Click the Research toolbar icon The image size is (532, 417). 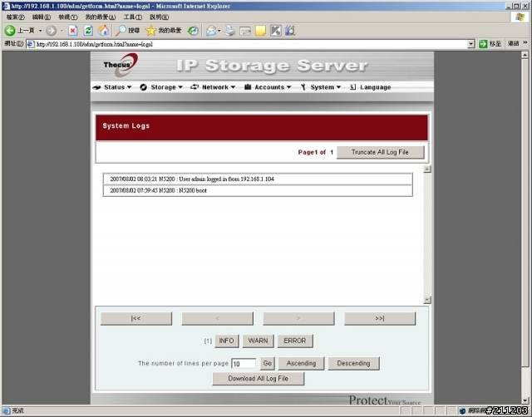point(290,31)
